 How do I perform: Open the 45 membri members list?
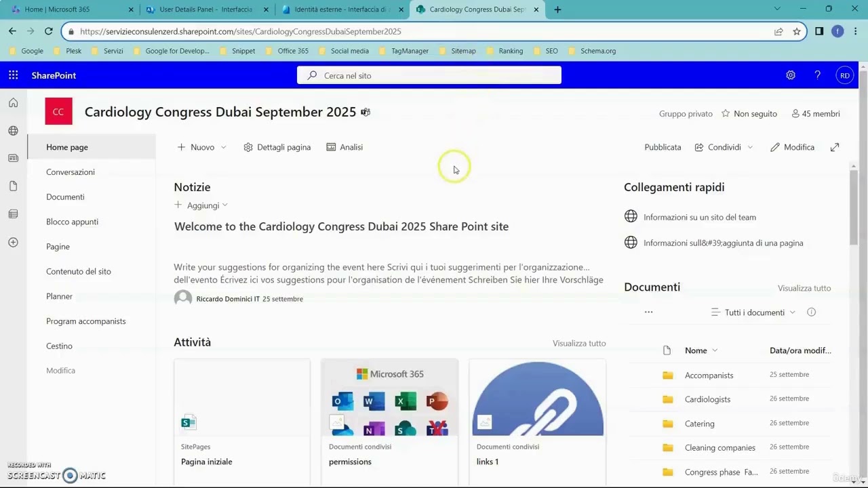point(816,114)
